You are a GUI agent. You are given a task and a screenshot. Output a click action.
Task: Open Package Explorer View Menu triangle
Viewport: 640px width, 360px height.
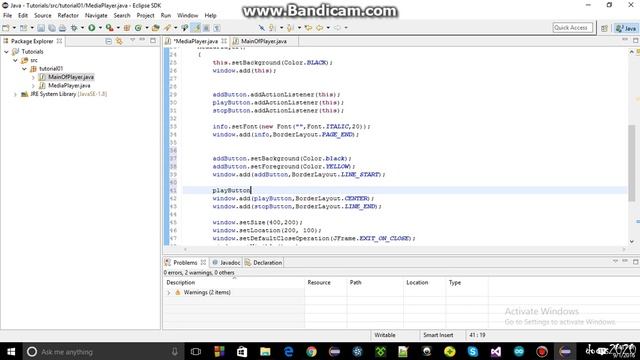click(x=133, y=40)
